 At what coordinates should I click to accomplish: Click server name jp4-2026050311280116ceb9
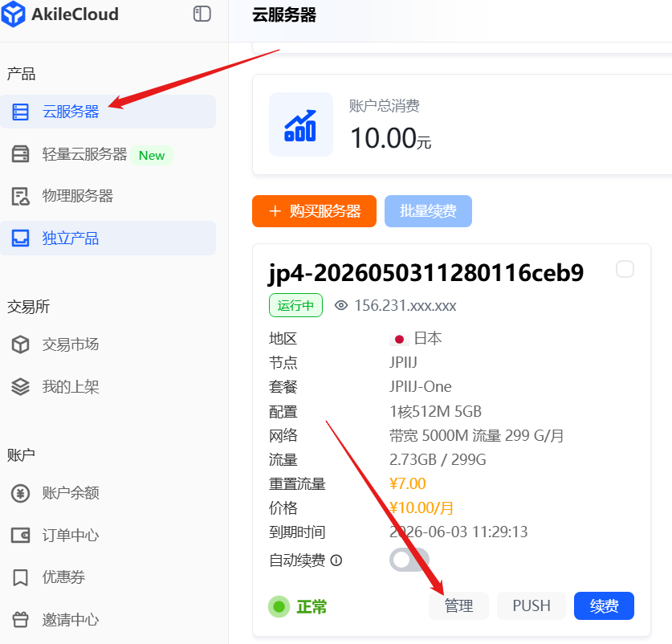point(426,273)
